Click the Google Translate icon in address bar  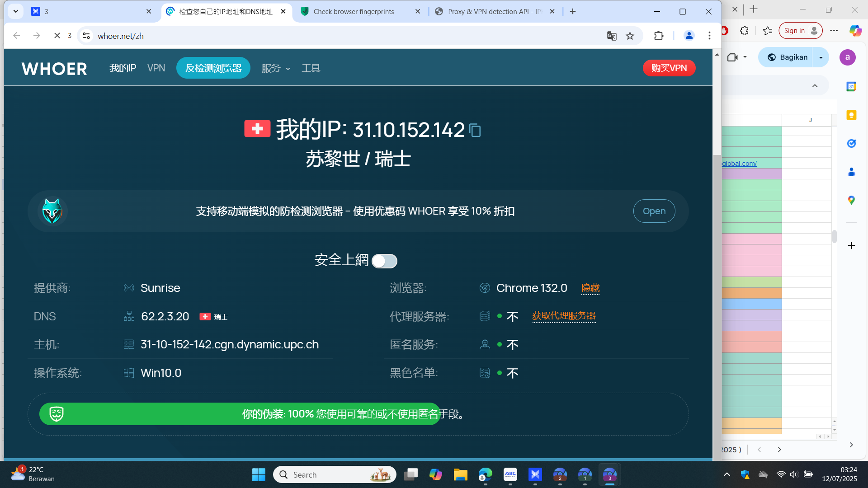(612, 36)
